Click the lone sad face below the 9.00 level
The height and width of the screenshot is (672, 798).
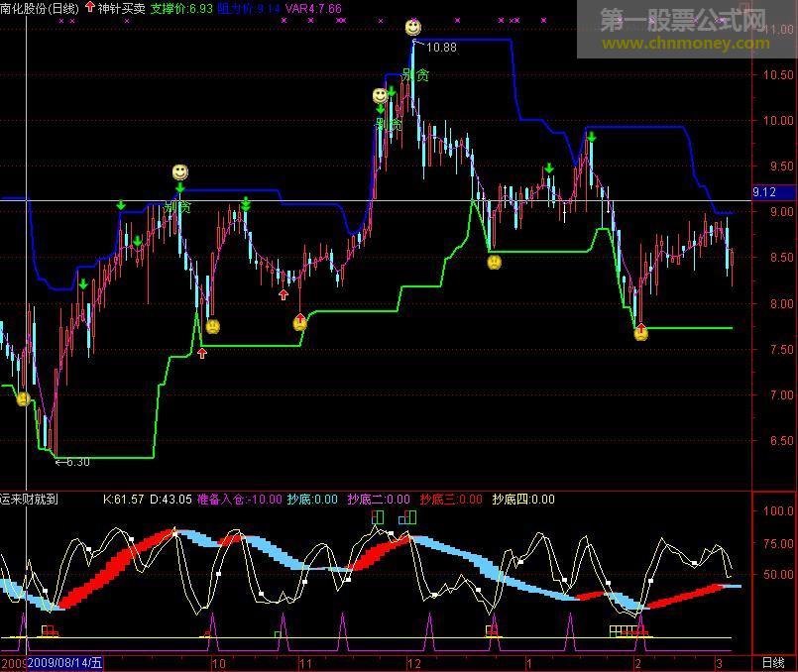coord(493,262)
